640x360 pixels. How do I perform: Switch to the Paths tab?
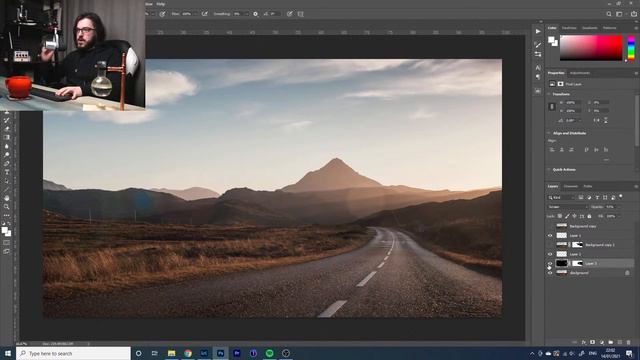[588, 187]
